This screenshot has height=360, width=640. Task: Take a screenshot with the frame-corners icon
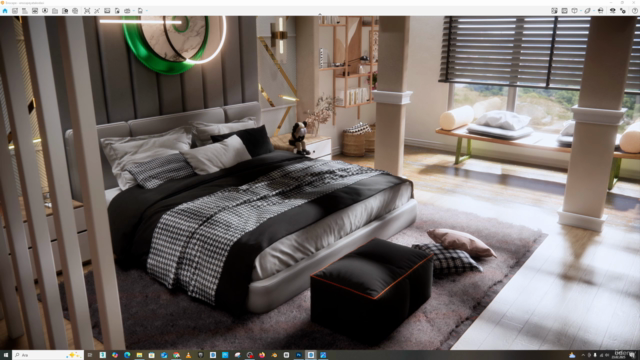(87, 11)
